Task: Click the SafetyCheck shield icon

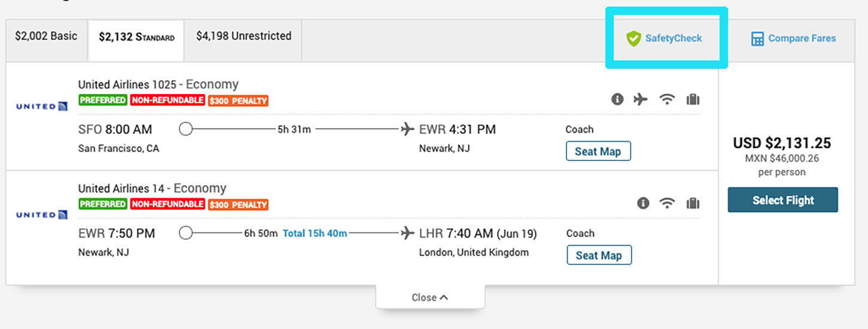Action: (x=634, y=39)
